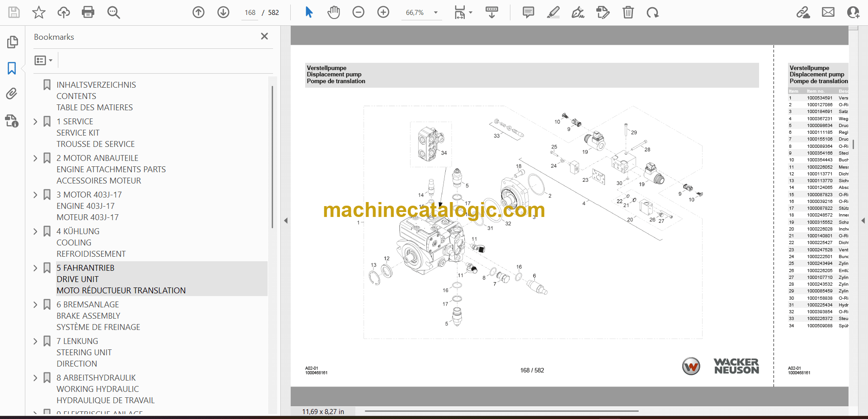Go to the previous page
868x419 pixels.
pyautogui.click(x=198, y=12)
